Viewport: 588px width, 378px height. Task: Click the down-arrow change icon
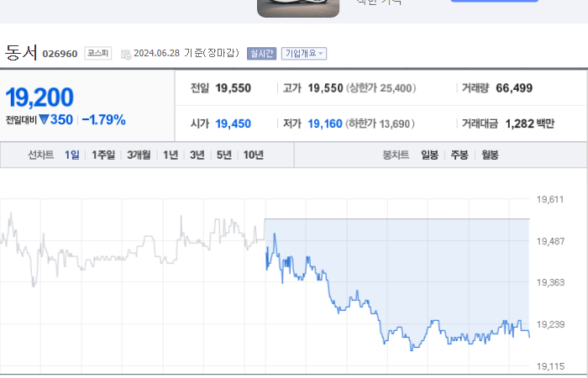[44, 119]
